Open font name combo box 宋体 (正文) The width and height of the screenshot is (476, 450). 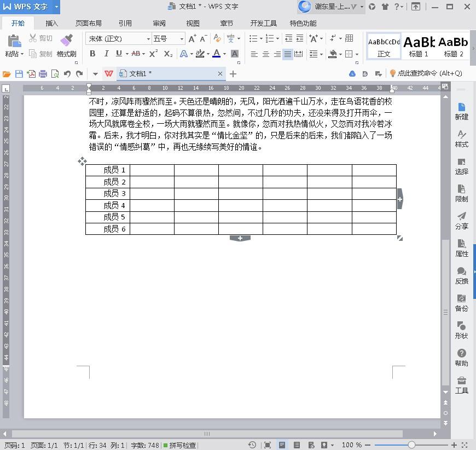click(x=118, y=38)
